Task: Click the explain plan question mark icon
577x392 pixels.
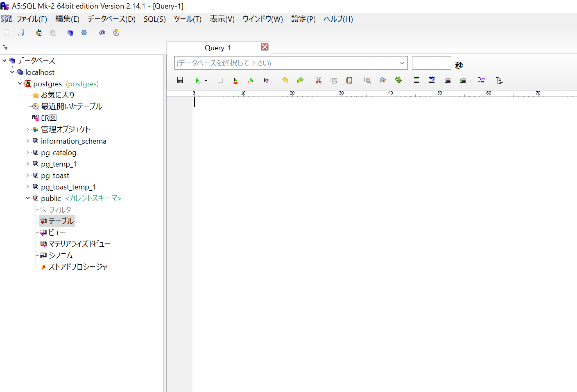Action: click(x=266, y=81)
